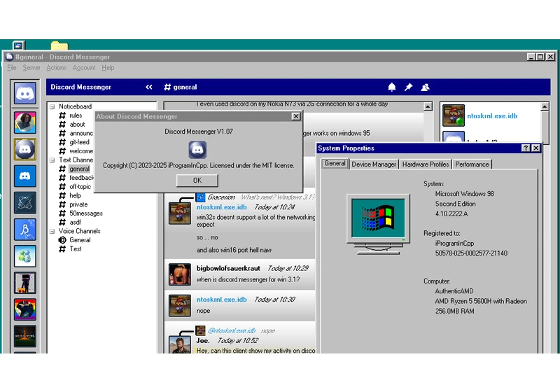Viewport: 560px width, 392px height.
Task: Collapse channel list with double chevron
Action: (x=149, y=87)
